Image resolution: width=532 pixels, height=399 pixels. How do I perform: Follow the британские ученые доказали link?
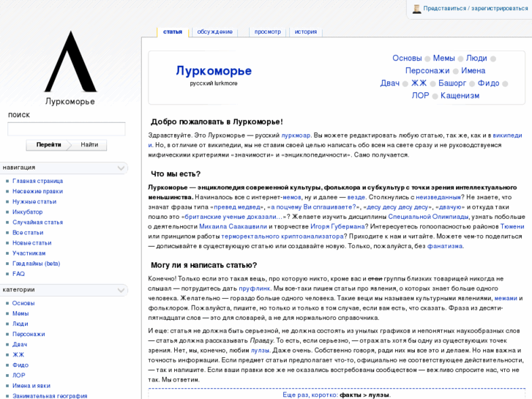coord(234,217)
